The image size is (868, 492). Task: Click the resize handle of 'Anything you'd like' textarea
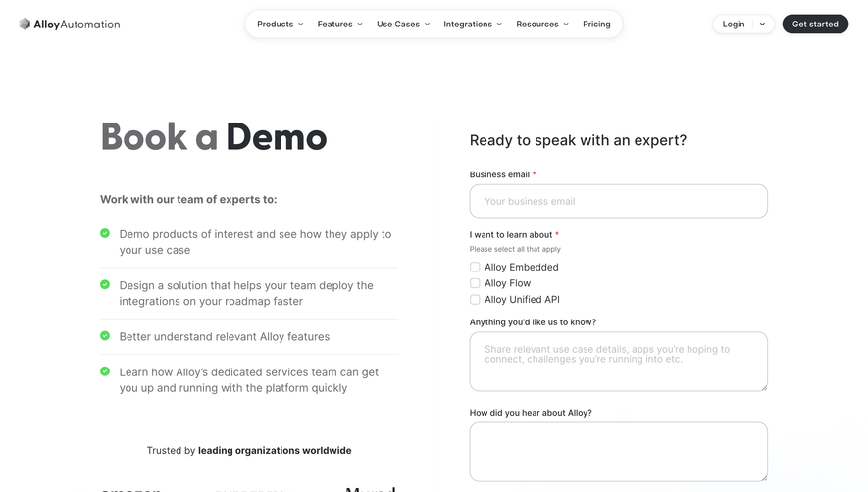click(764, 387)
